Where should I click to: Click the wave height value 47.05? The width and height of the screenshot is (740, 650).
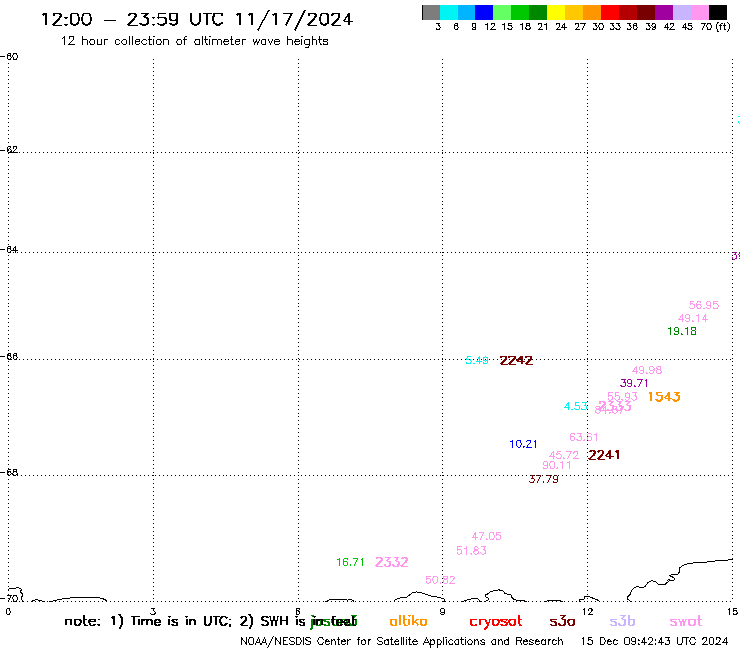coord(487,536)
